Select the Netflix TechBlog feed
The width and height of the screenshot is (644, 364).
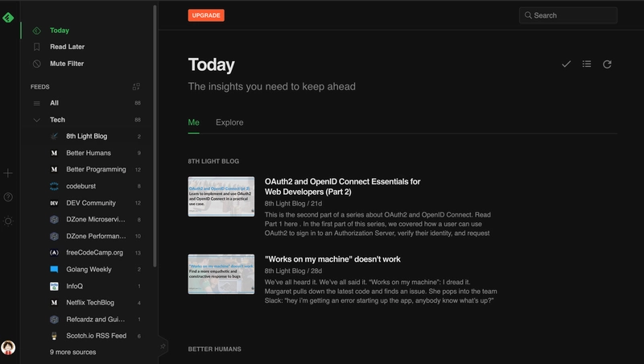coord(90,303)
